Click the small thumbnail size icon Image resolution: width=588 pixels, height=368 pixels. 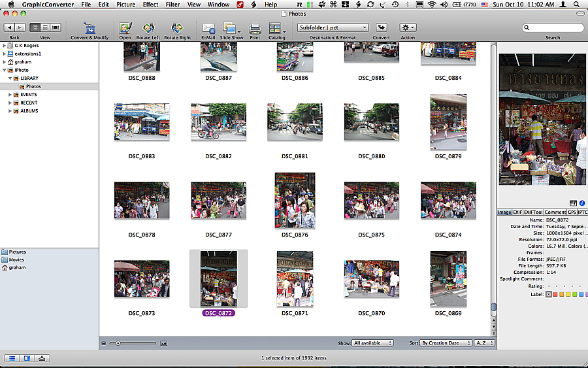pos(104,343)
